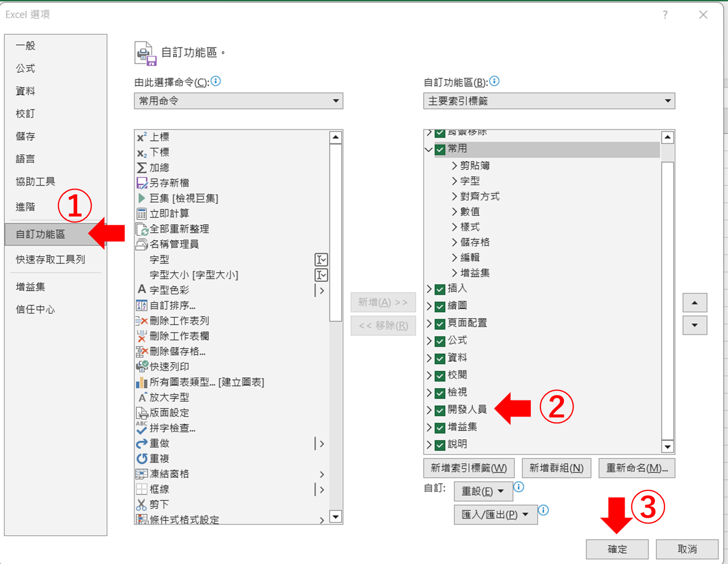This screenshot has width=728, height=564.
Task: Collapse the 常用 tree node
Action: (x=428, y=149)
